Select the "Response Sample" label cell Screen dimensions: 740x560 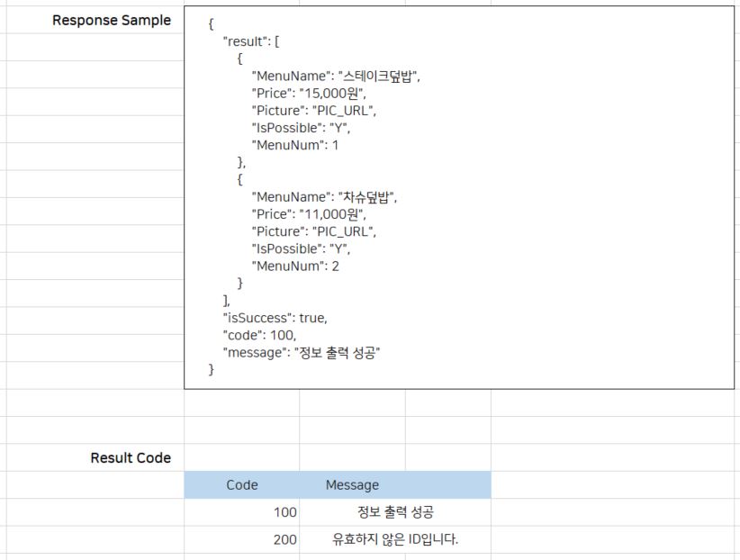click(111, 21)
